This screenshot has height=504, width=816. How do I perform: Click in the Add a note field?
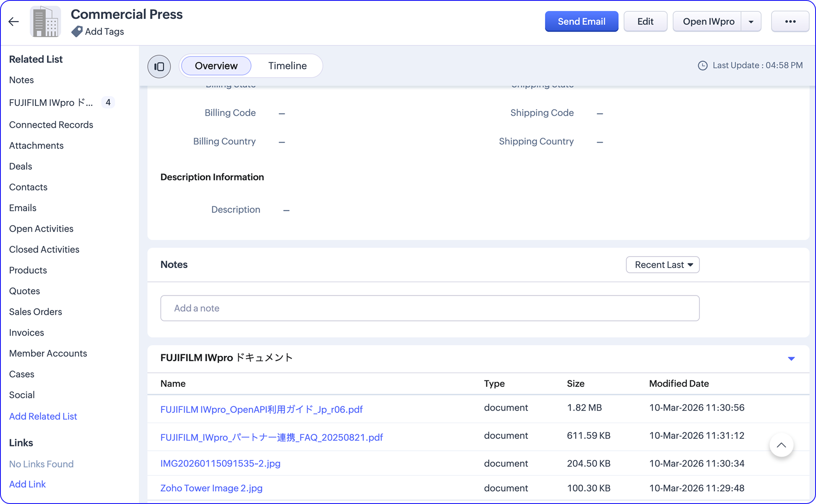coord(429,308)
